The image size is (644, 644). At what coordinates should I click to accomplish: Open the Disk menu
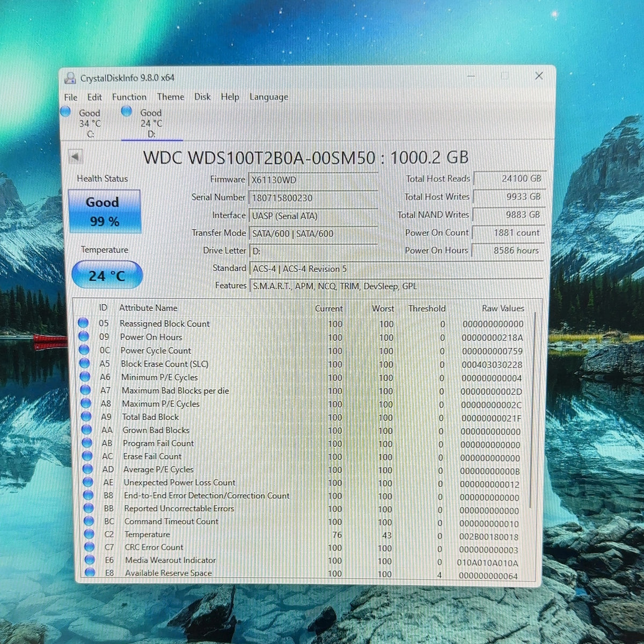[202, 97]
